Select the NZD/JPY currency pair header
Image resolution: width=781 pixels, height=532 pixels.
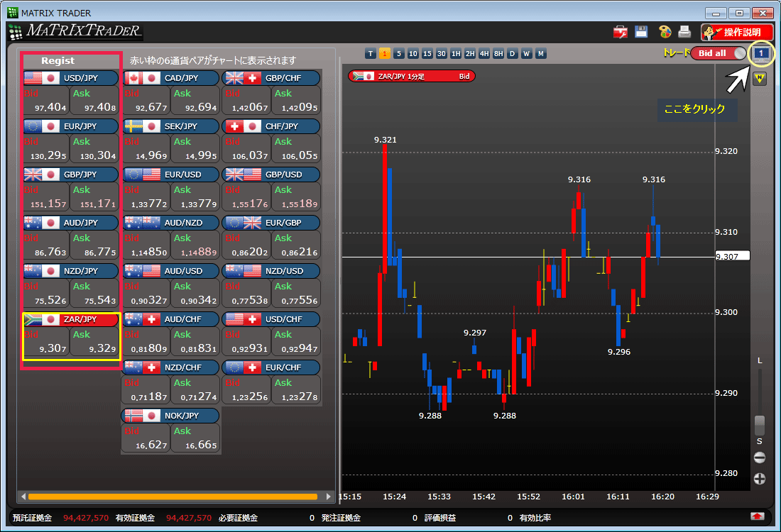70,271
